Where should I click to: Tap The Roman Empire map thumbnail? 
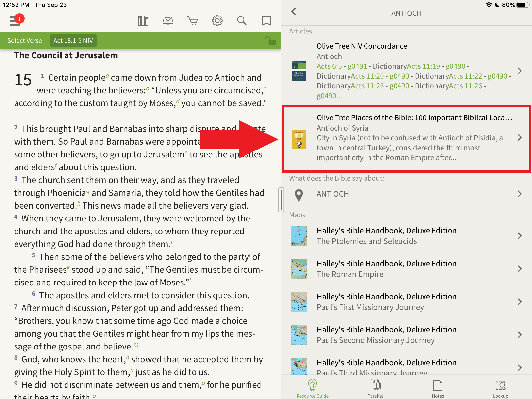point(299,269)
